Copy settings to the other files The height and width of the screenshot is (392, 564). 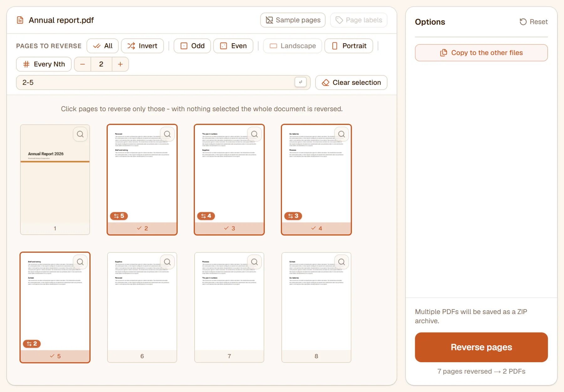[481, 53]
